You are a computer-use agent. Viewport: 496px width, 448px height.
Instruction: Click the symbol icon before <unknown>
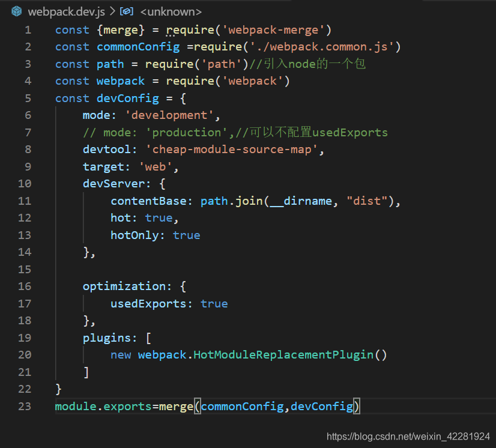(127, 11)
